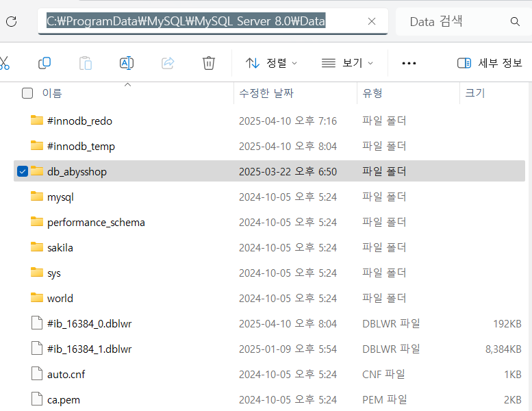Click the Cut scissors icon

click(x=4, y=63)
